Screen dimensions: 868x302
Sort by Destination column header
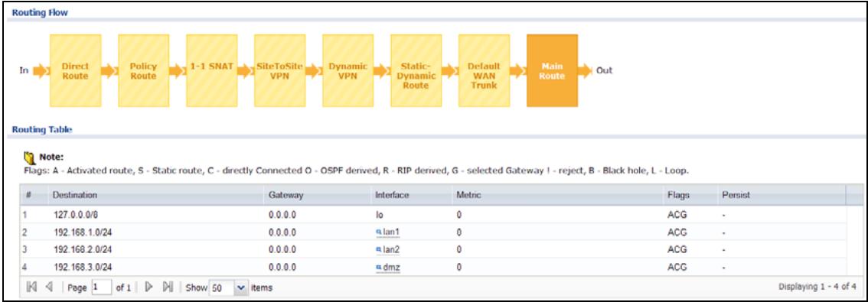coord(155,195)
